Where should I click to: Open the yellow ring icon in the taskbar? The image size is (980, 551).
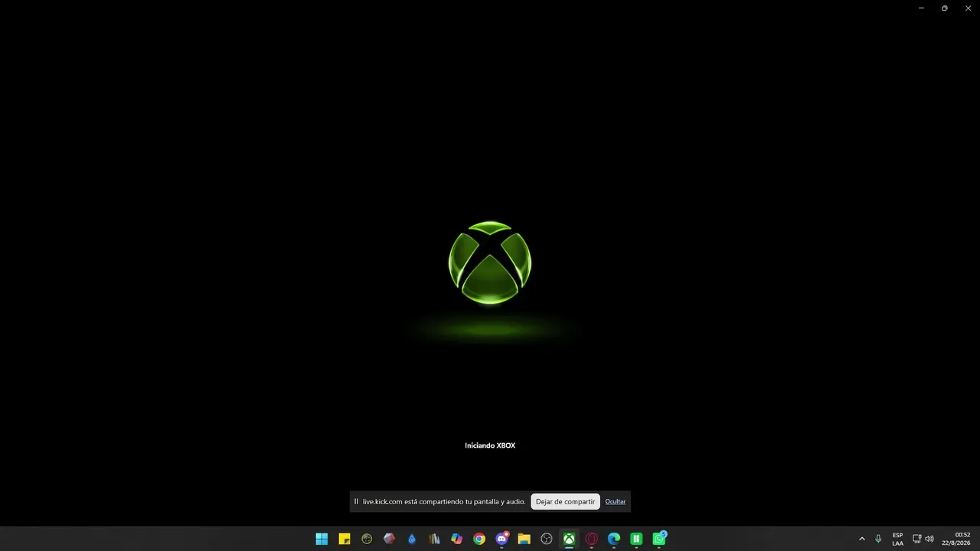click(367, 539)
